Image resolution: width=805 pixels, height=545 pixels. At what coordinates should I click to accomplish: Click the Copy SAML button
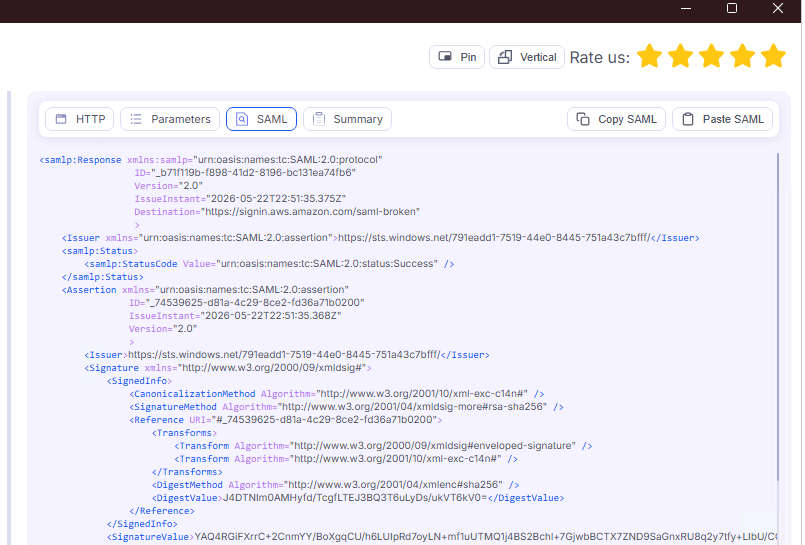click(617, 119)
